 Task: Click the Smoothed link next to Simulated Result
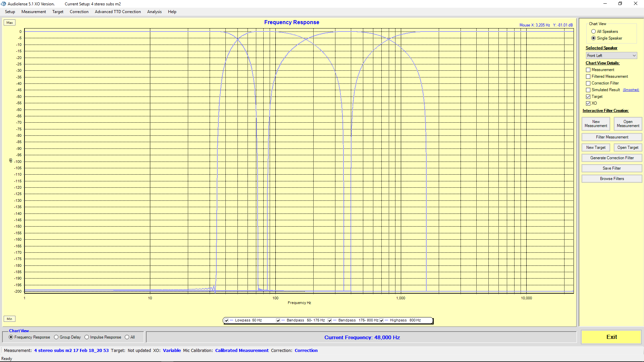point(631,90)
